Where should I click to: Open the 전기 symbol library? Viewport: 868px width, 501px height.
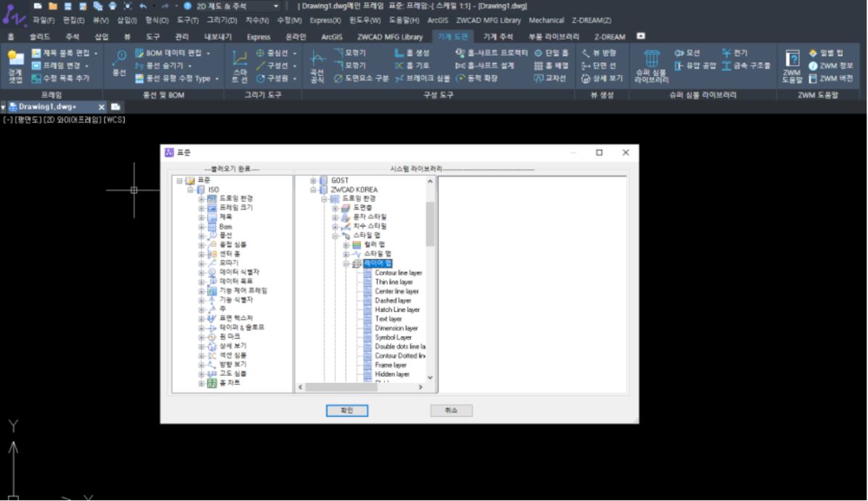click(735, 53)
